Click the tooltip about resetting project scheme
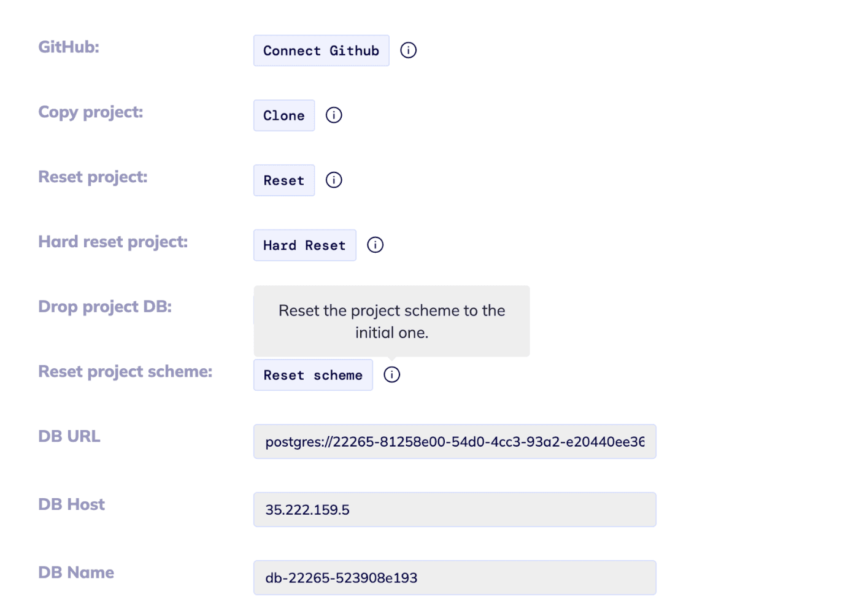This screenshot has height=616, width=859. [391, 321]
